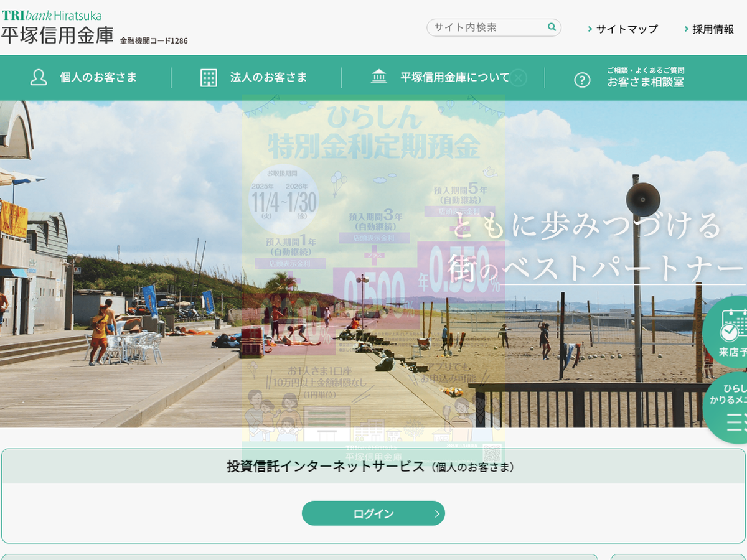Click the question mark icon for お客さま相談室
Image resolution: width=747 pixels, height=560 pixels.
[x=582, y=80]
